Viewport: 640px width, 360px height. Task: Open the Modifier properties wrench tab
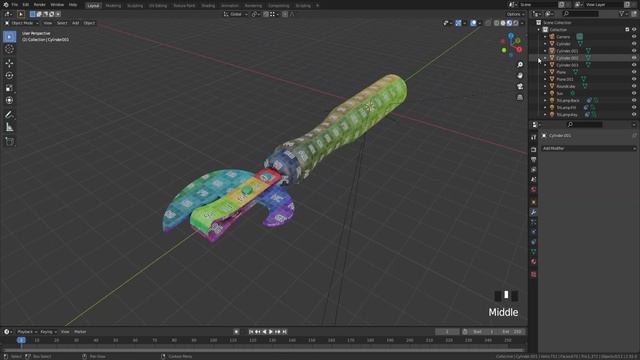[x=533, y=212]
